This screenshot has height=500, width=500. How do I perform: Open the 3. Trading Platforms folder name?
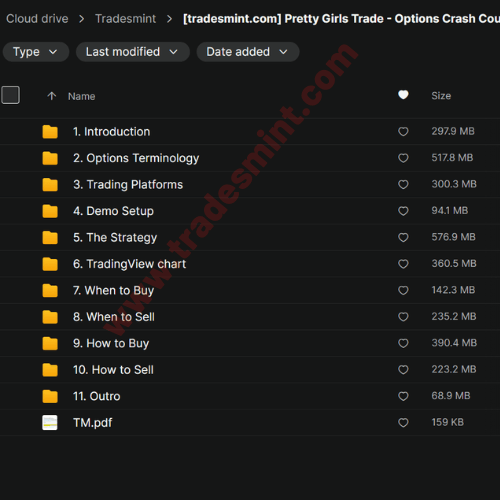coord(128,184)
